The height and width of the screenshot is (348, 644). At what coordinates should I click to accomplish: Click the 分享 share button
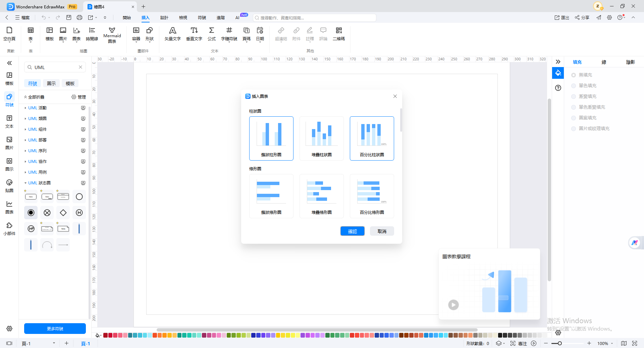pos(582,17)
